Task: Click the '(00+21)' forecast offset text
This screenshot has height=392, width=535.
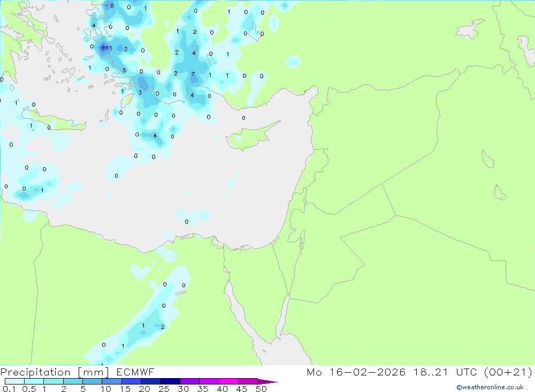Action: click(508, 372)
